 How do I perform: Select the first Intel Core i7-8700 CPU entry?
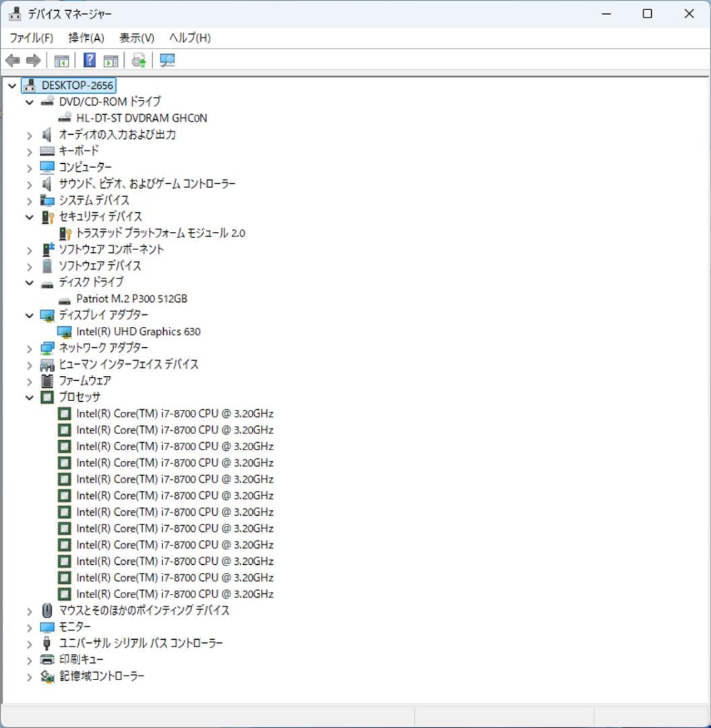tap(175, 413)
